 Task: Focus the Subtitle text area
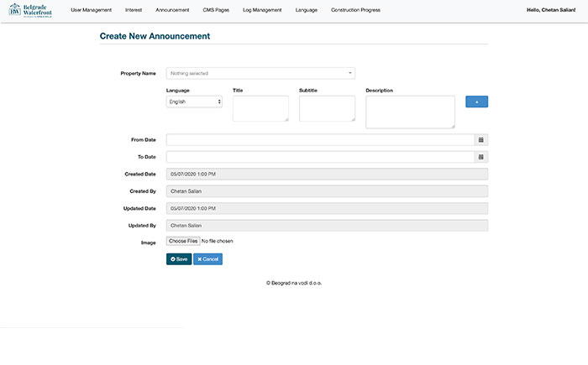coord(327,109)
